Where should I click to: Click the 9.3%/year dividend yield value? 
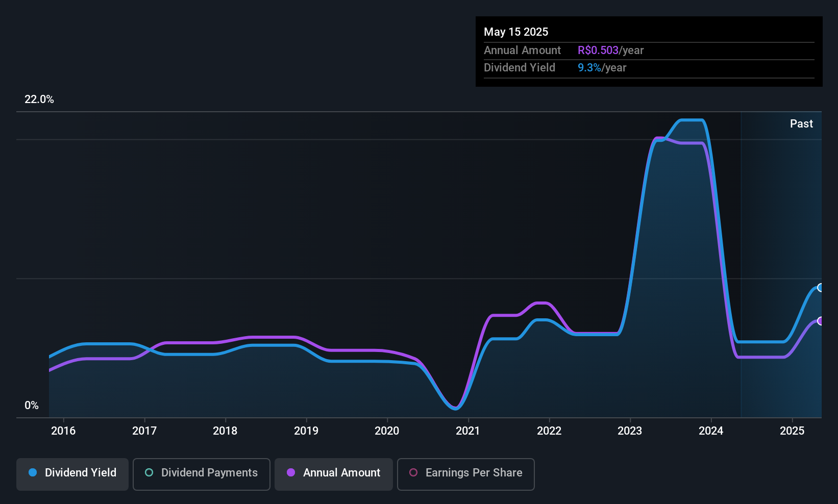pyautogui.click(x=602, y=67)
